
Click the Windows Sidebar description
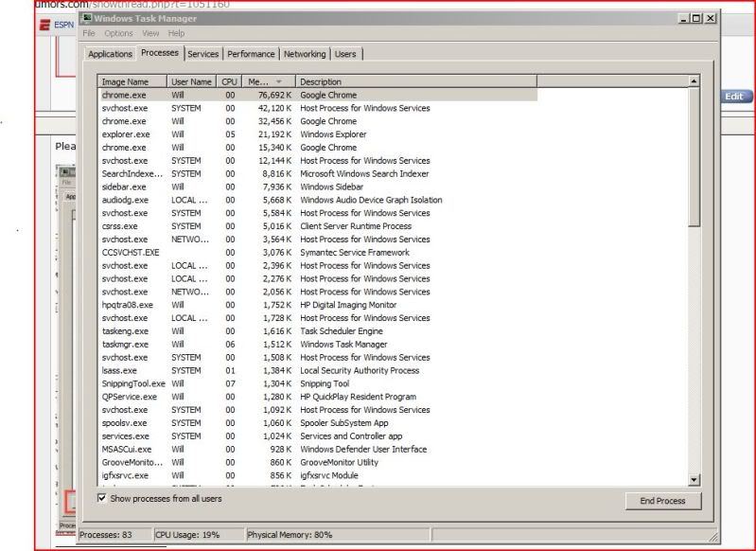[x=332, y=187]
